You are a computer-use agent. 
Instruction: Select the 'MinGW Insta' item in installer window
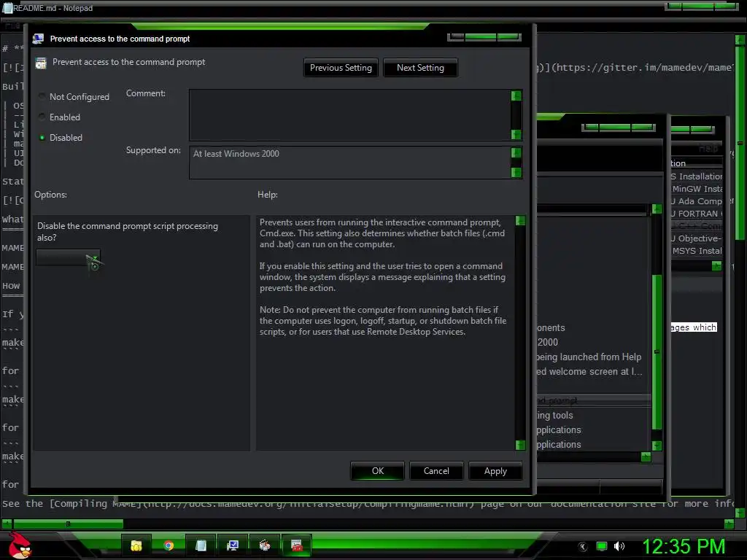click(697, 189)
